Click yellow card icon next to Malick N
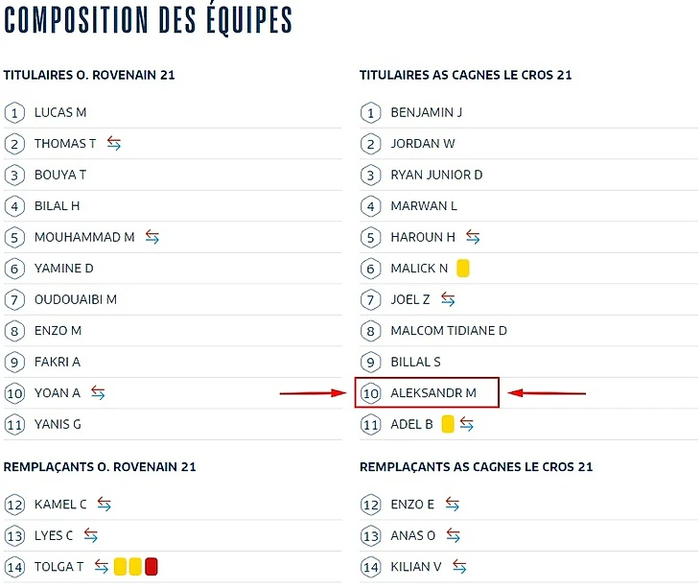This screenshot has width=700, height=588. point(463,269)
